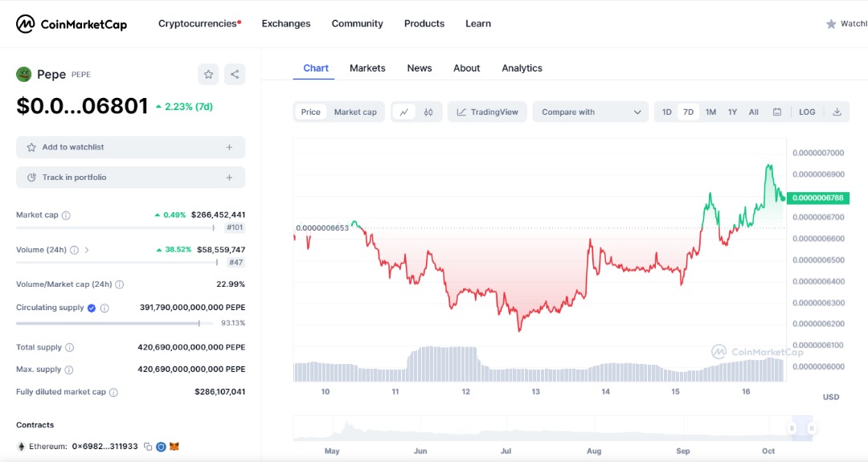Click the MetaMask fox icon
Image resolution: width=868 pixels, height=462 pixels.
pyautogui.click(x=174, y=446)
